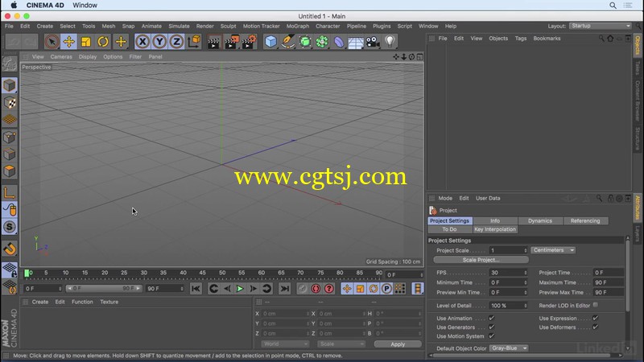Open viewport Cameras menu
The height and width of the screenshot is (362, 644).
[x=61, y=56]
